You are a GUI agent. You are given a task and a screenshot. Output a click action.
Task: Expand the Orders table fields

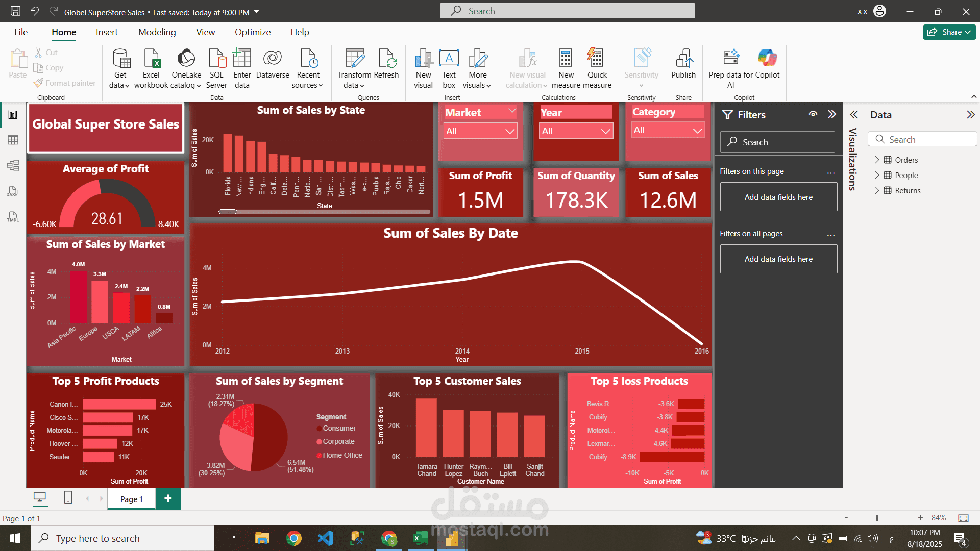[x=877, y=160]
